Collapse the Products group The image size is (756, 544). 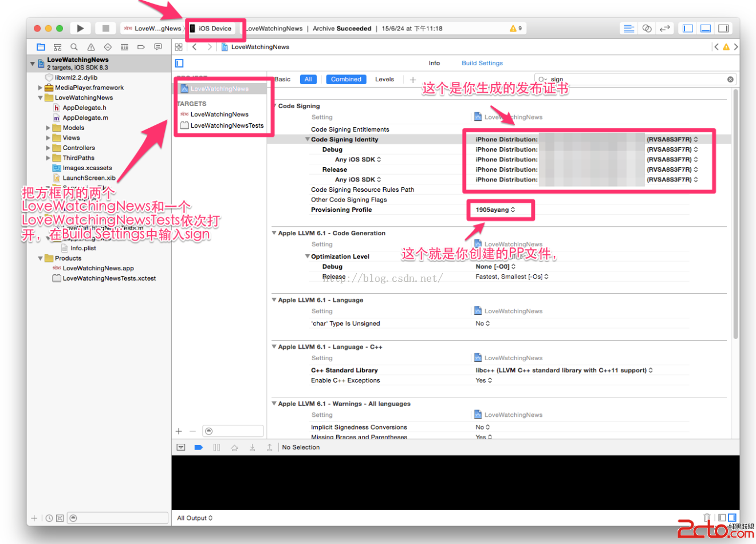coord(41,258)
